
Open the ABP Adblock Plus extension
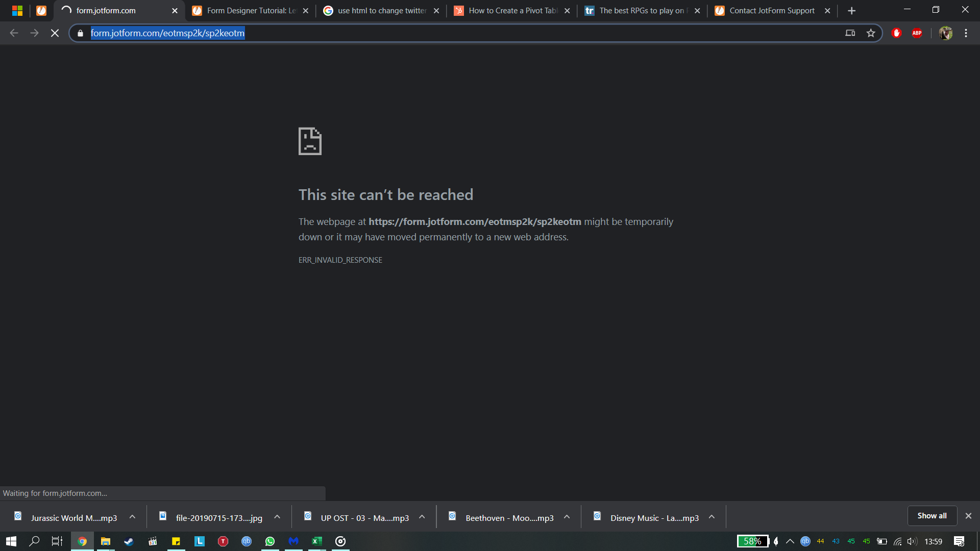coord(917,33)
